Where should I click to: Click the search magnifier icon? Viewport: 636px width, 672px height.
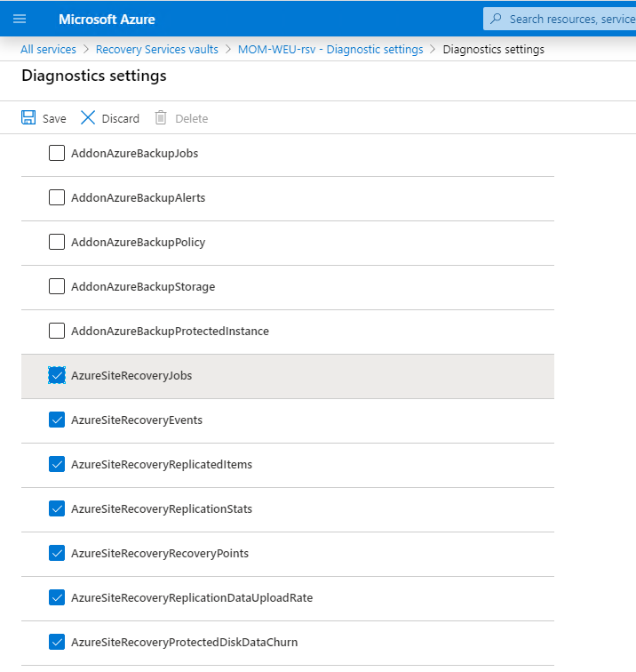(x=496, y=19)
